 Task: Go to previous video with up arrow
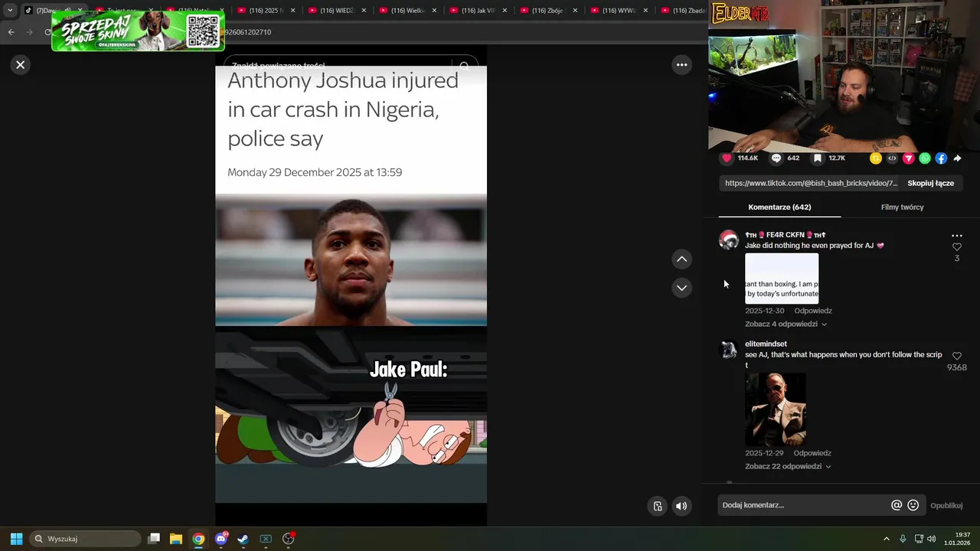[x=681, y=259]
